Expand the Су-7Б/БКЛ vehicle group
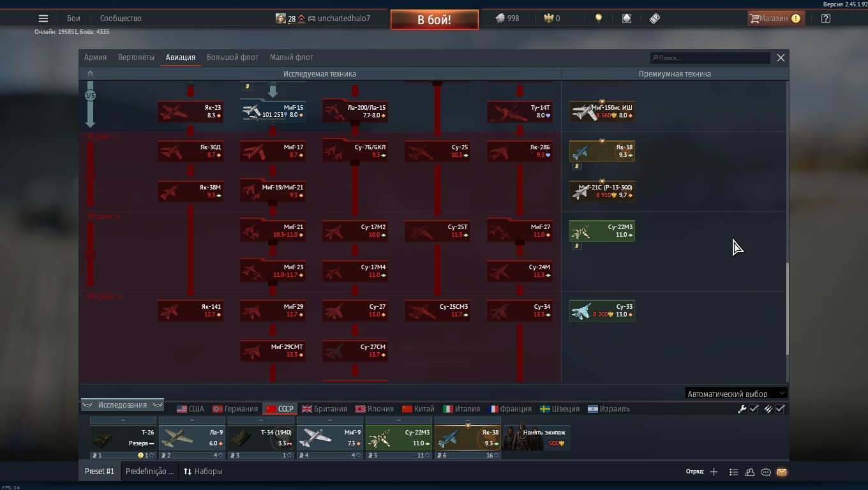The width and height of the screenshot is (868, 490). point(355,151)
